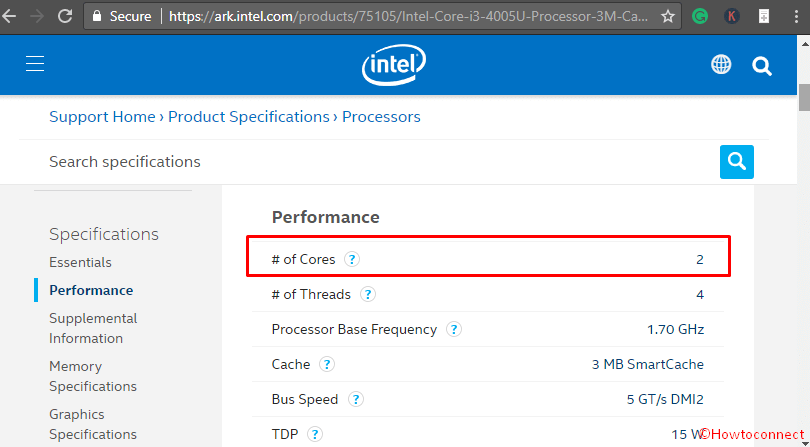810x447 pixels.
Task: Open Supplemental Information section
Action: pyautogui.click(x=93, y=328)
